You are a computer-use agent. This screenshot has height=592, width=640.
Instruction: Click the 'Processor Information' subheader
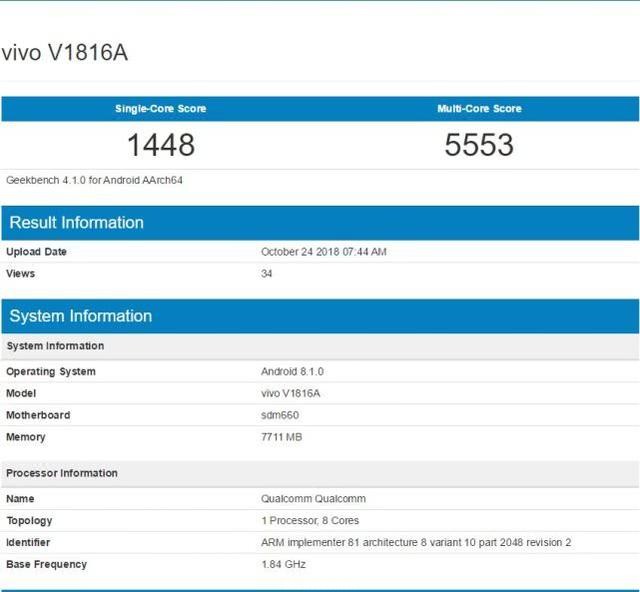coord(320,474)
